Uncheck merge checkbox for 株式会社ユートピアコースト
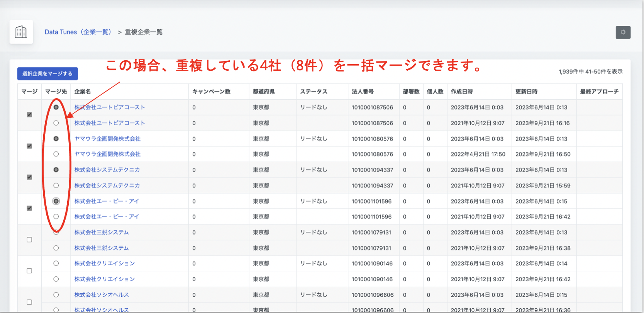This screenshot has height=313, width=644. tap(29, 115)
